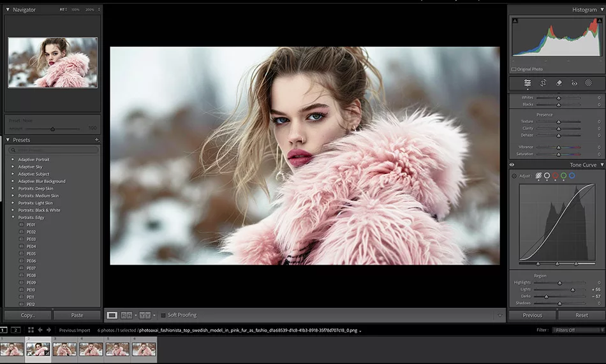Collapse the Portraits: Edgy preset group

[x=13, y=217]
